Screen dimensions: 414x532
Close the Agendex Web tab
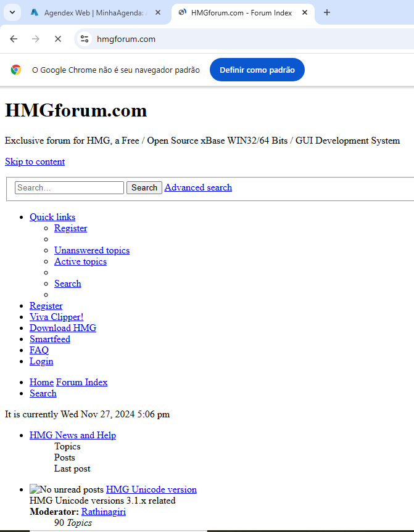point(157,12)
